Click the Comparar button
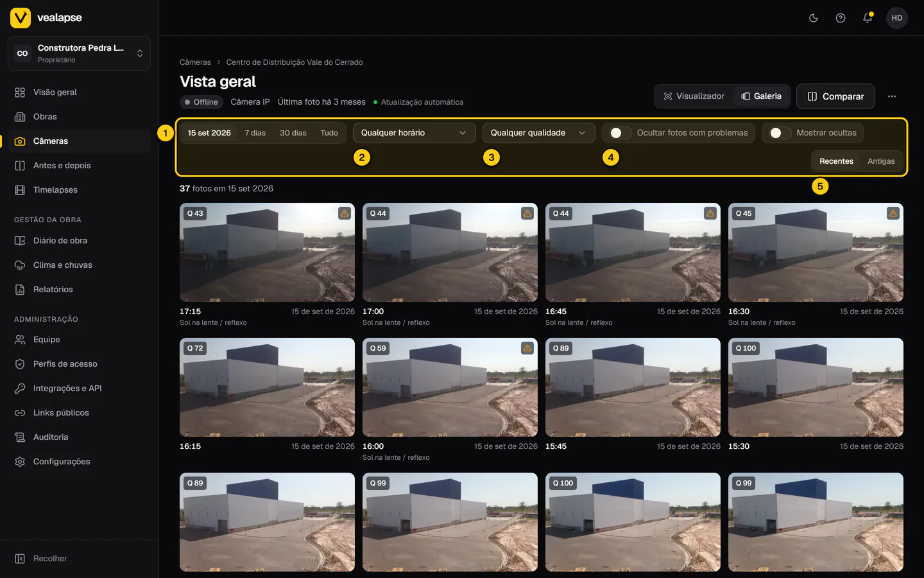924x578 pixels. [835, 96]
